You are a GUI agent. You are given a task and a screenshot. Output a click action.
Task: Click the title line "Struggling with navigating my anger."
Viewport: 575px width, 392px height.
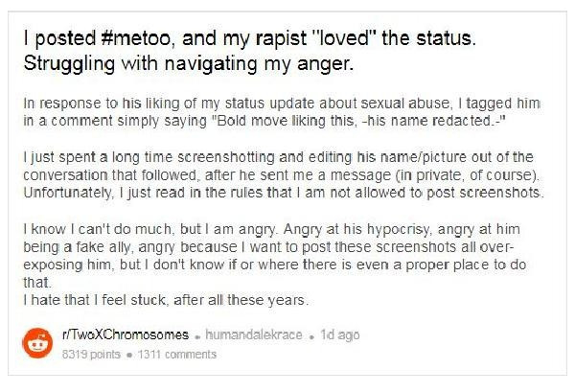tap(189, 64)
